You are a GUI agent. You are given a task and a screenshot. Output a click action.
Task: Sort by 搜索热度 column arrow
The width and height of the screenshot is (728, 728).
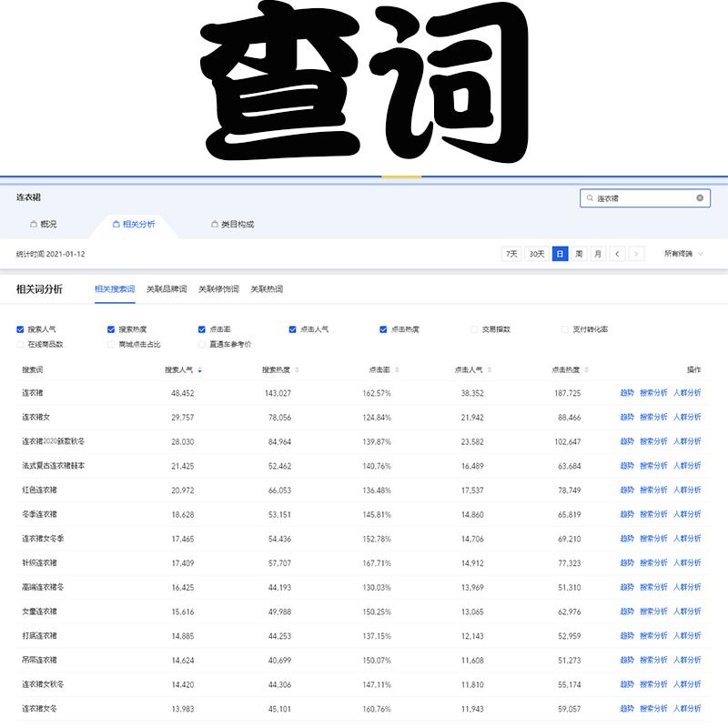297,370
